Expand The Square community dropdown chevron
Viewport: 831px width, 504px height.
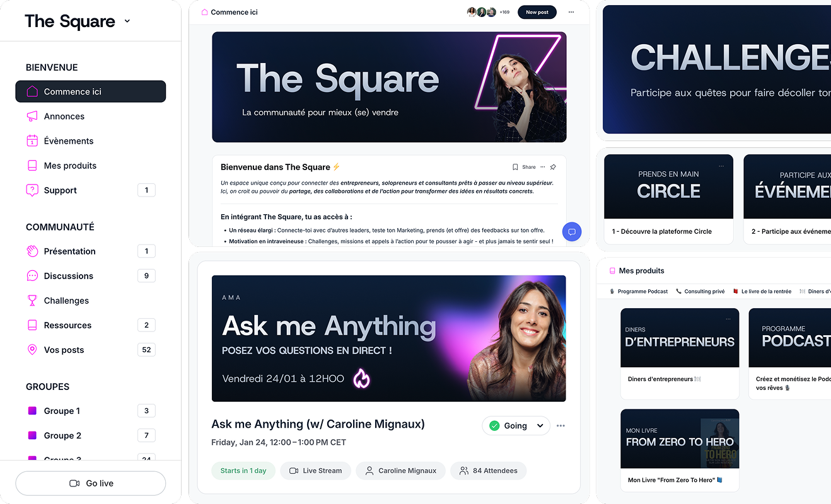point(127,21)
